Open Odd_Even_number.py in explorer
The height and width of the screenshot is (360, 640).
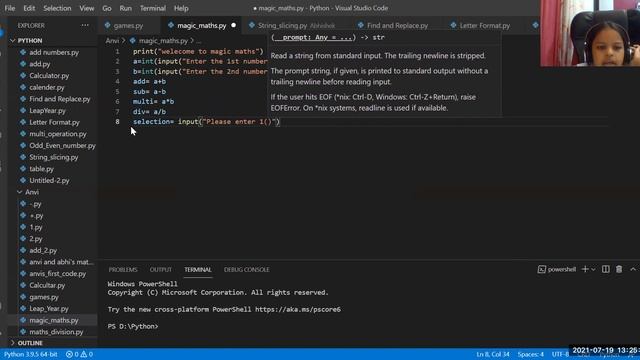pyautogui.click(x=62, y=145)
